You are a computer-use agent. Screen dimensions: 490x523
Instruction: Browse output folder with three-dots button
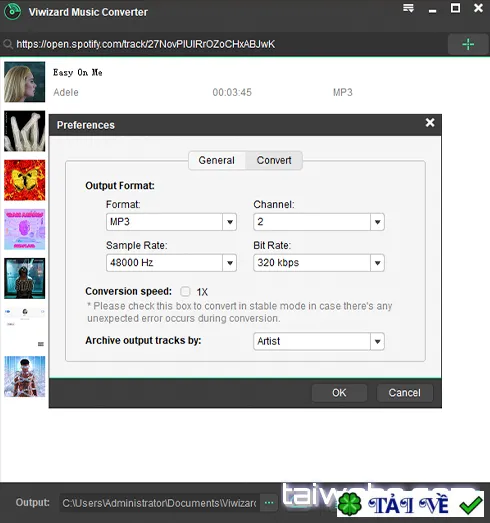click(269, 503)
